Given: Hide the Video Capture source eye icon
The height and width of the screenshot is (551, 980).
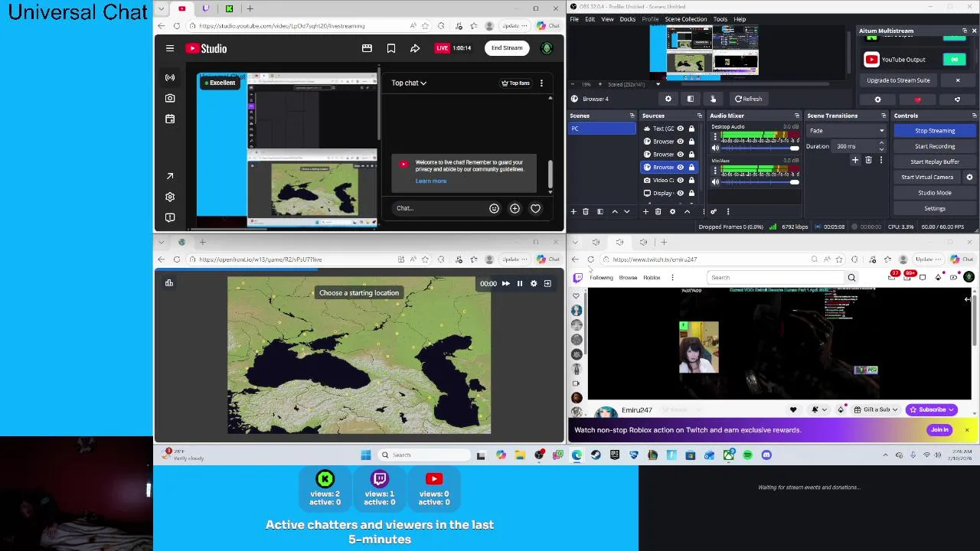Looking at the screenshot, I should pos(680,180).
